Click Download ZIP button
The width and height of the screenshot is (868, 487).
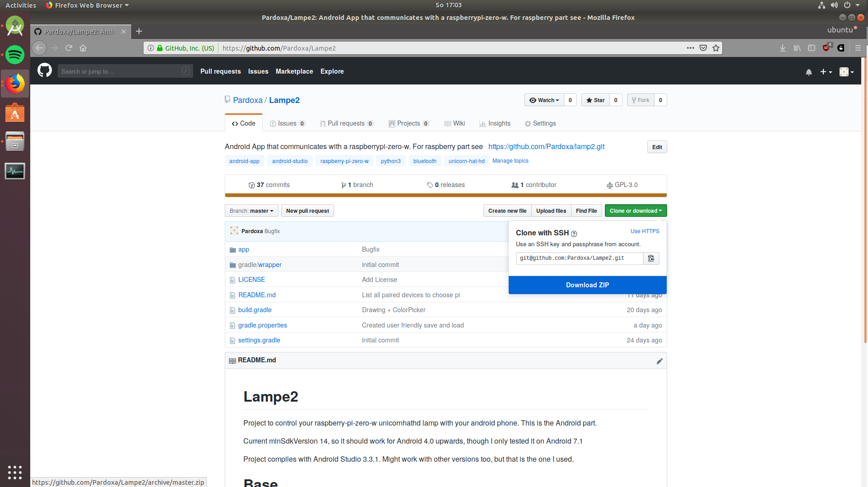588,285
